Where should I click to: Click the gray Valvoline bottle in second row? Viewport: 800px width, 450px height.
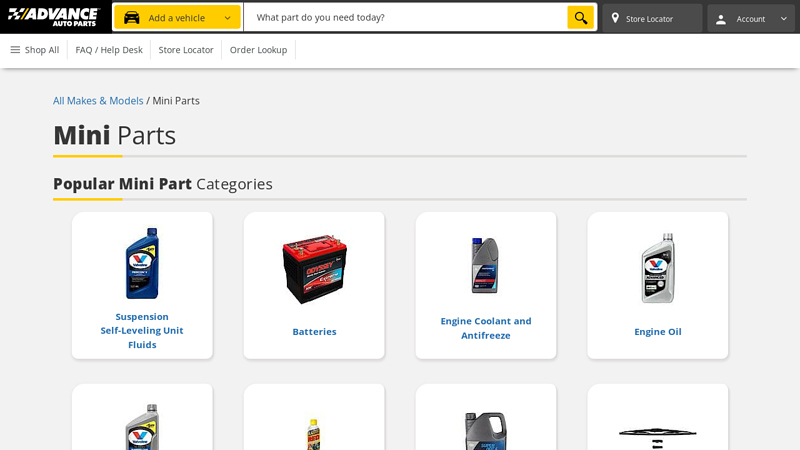pyautogui.click(x=142, y=427)
